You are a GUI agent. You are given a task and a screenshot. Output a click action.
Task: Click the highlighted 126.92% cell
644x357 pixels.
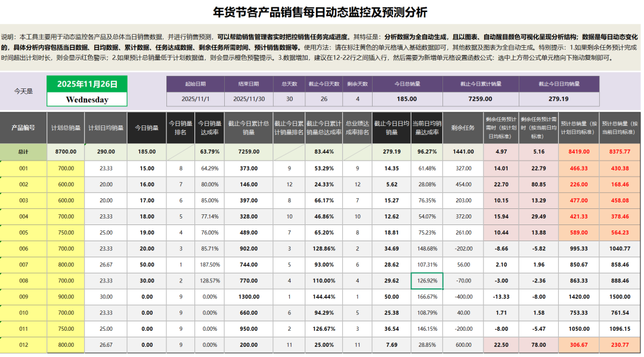click(427, 281)
